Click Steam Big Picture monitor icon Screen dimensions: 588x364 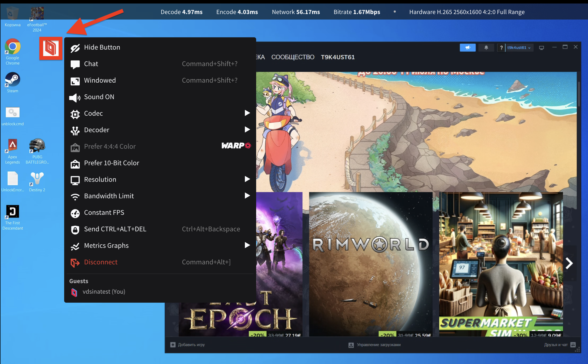[541, 48]
